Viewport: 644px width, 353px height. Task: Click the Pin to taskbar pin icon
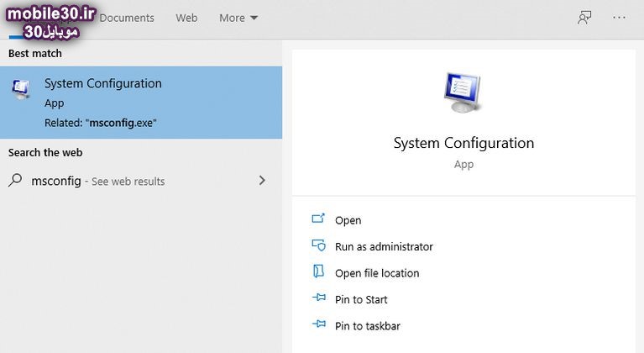[318, 325]
